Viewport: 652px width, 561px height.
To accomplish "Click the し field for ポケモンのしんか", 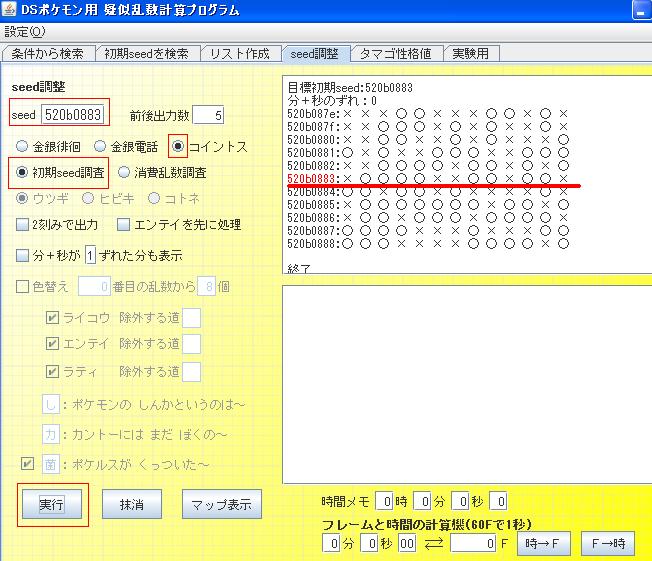I will (x=51, y=404).
